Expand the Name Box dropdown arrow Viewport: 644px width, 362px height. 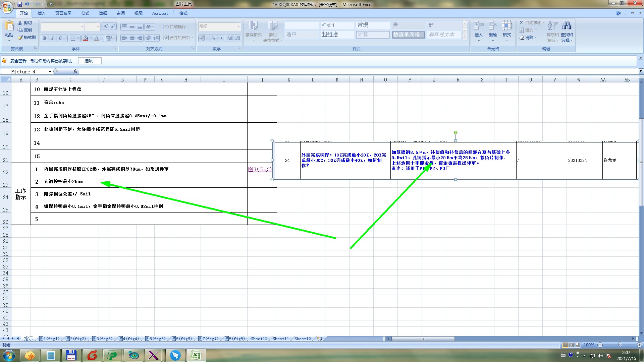[50, 72]
